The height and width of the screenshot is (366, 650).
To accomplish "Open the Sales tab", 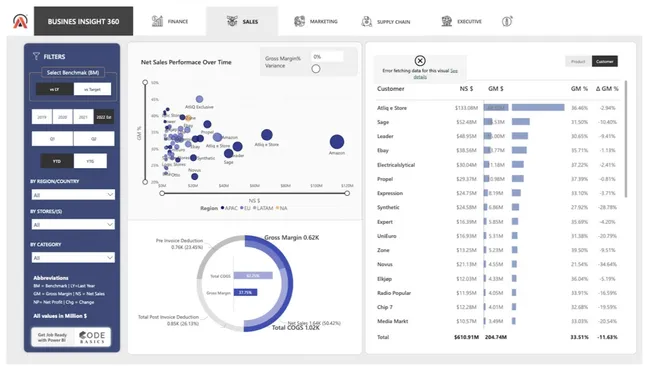I will pos(243,21).
